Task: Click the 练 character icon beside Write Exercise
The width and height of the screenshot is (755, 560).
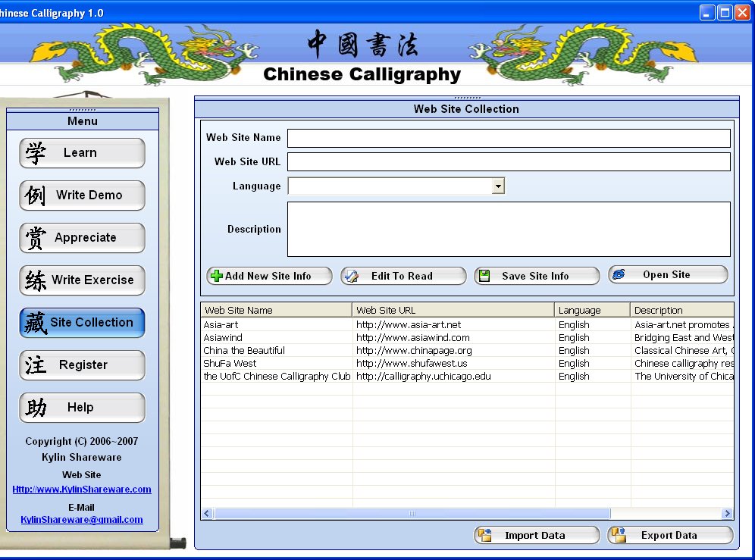Action: (36, 280)
